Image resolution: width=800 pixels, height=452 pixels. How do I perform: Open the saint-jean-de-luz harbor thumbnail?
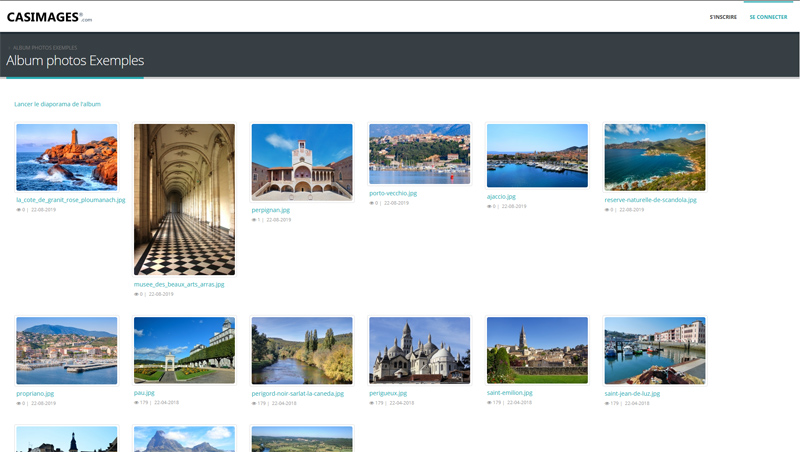coord(654,350)
